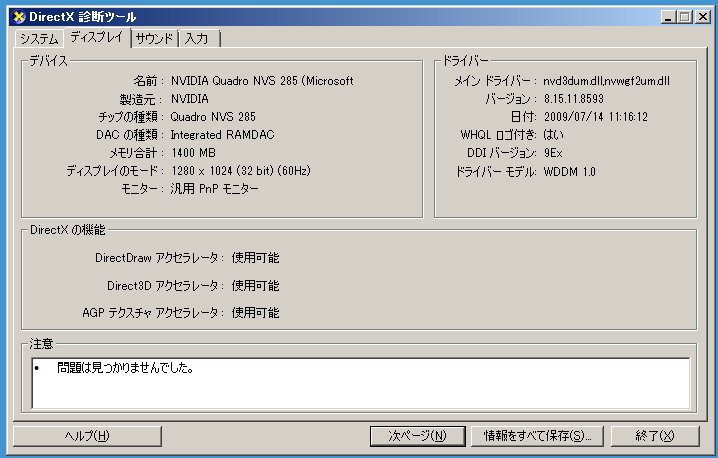Click the 注意 notes text box

tap(361, 383)
